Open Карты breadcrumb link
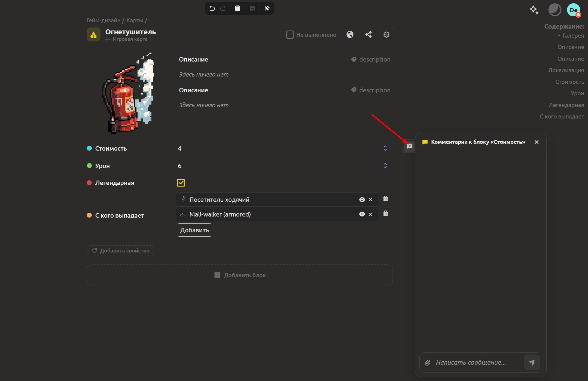Screen dimensions: 588x381 (x=135, y=20)
